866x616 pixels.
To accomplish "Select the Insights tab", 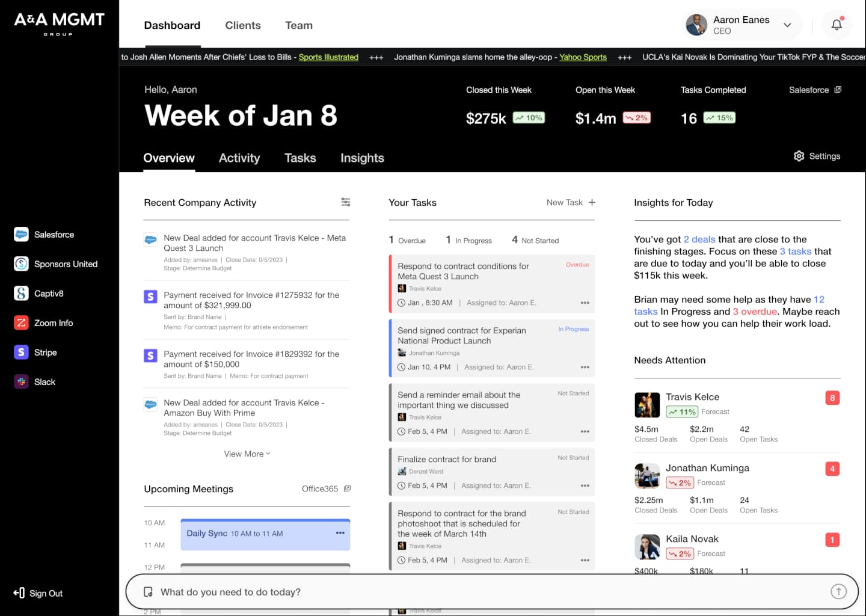I will point(362,158).
